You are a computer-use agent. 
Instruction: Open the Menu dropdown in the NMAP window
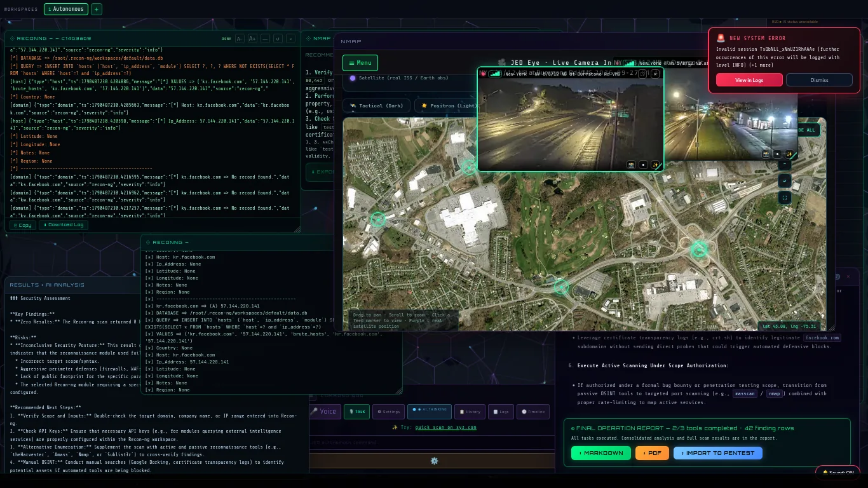tap(360, 63)
